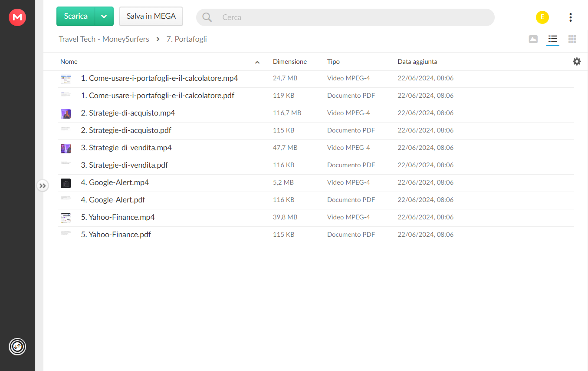588x371 pixels.
Task: Open the three-dot options menu
Action: click(570, 17)
